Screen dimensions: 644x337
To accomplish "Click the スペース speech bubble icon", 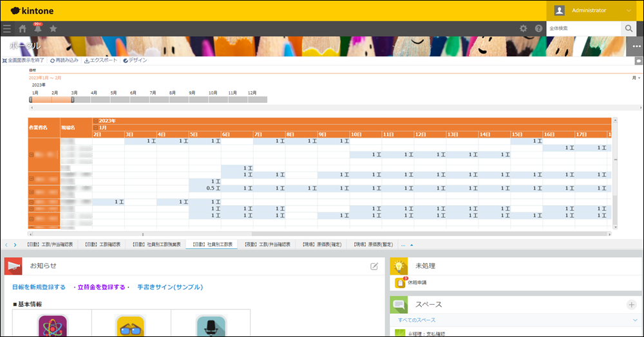I will [399, 305].
